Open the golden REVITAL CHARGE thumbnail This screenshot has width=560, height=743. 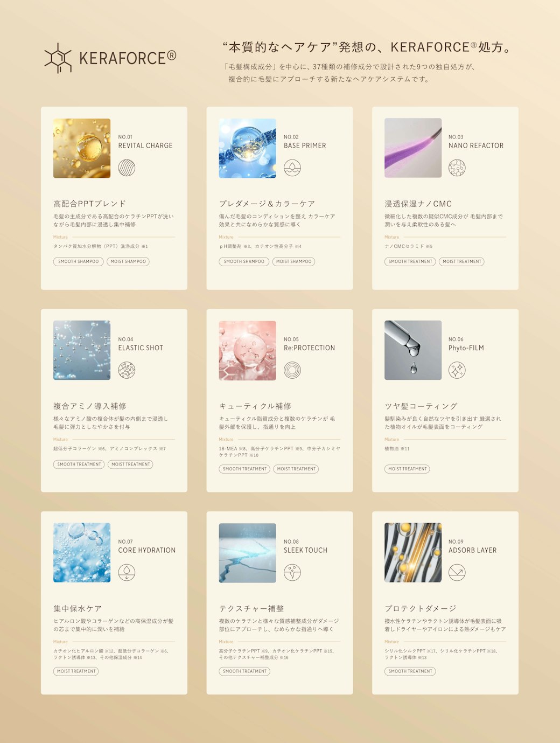click(82, 148)
